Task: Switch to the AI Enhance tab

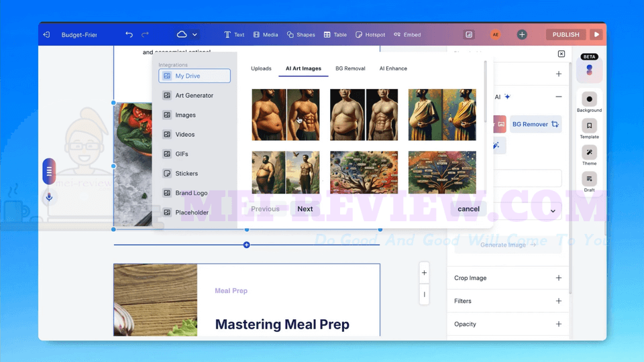Action: coord(393,68)
